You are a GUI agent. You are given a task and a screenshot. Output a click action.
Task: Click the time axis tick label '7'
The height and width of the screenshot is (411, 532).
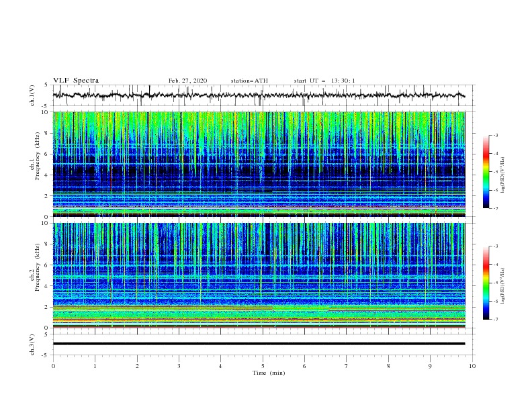[347, 366]
